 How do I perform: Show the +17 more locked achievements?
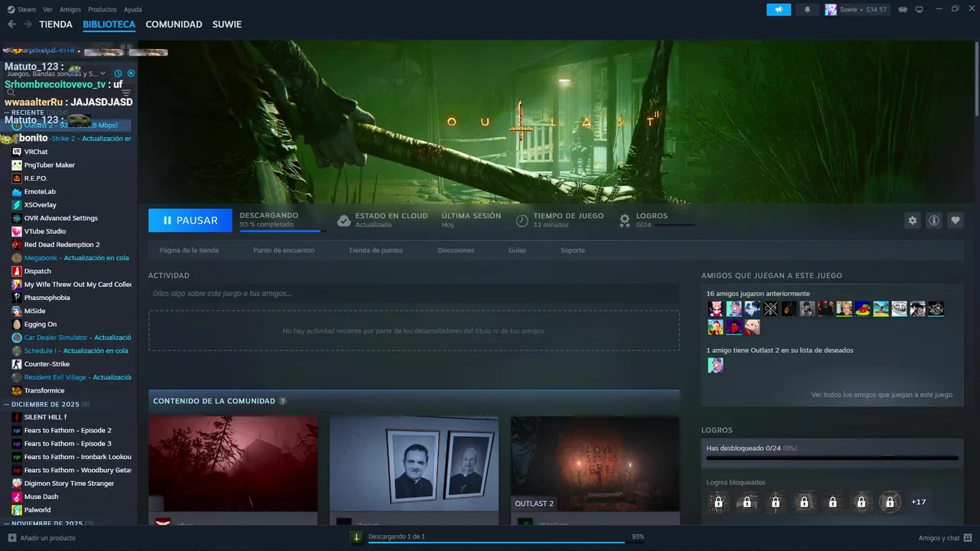coord(919,502)
